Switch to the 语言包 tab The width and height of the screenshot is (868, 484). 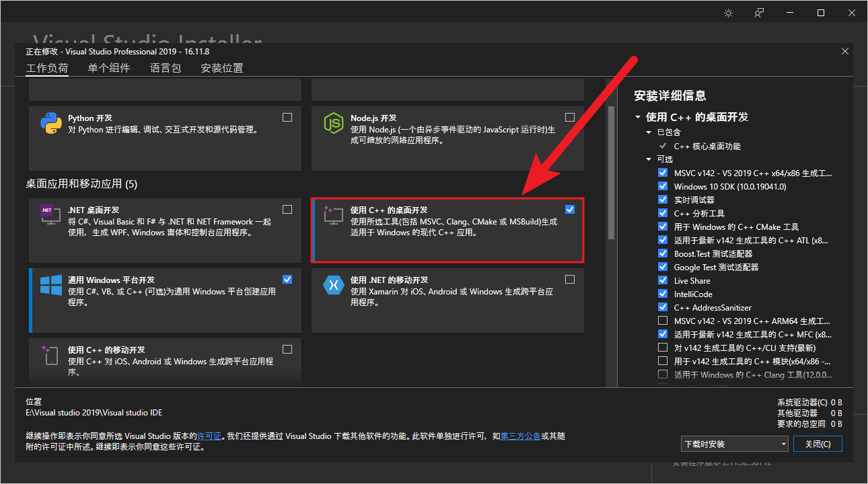pos(166,68)
